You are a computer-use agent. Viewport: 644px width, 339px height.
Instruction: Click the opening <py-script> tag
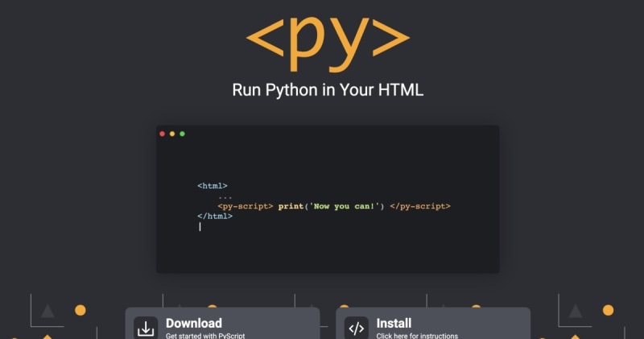246,206
